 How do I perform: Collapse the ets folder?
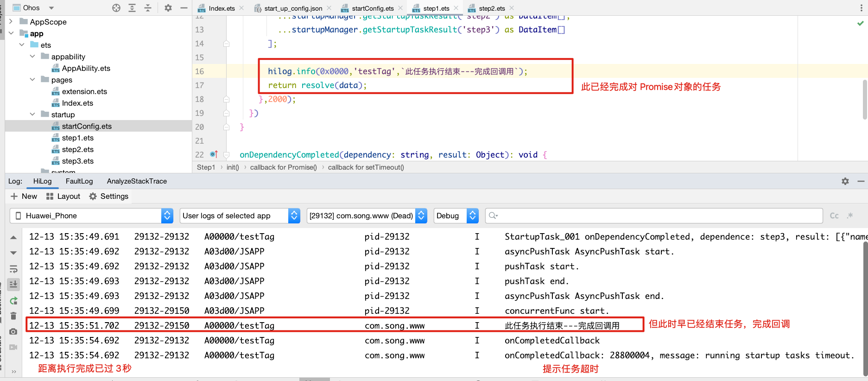(21, 45)
